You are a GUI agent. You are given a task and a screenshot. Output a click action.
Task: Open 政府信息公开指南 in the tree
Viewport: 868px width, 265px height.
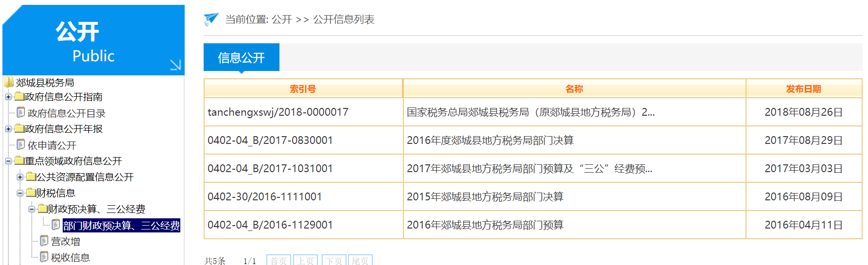tap(64, 97)
